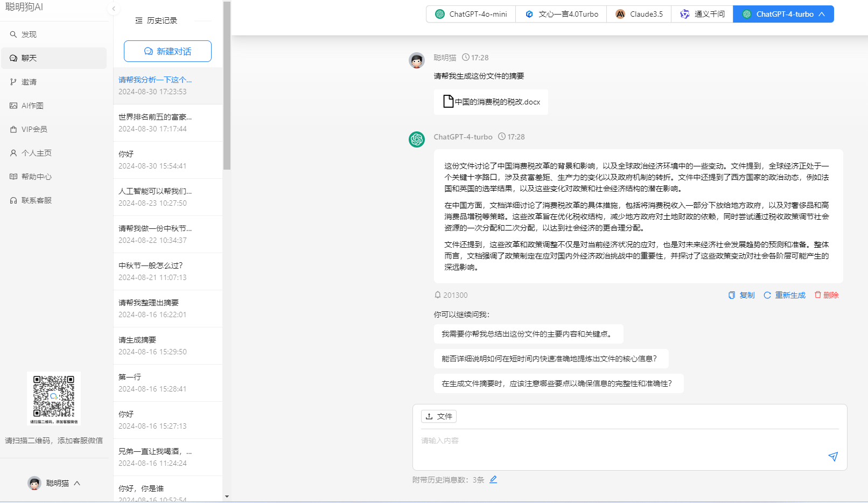Collapse the sidebar using the arrow handle
Screen dimensions: 868x503
point(114,9)
